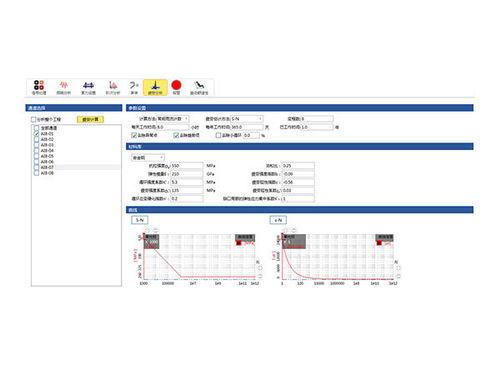Open the calculation method dropdown
Viewport: 500px width, 375px height.
tap(173, 119)
